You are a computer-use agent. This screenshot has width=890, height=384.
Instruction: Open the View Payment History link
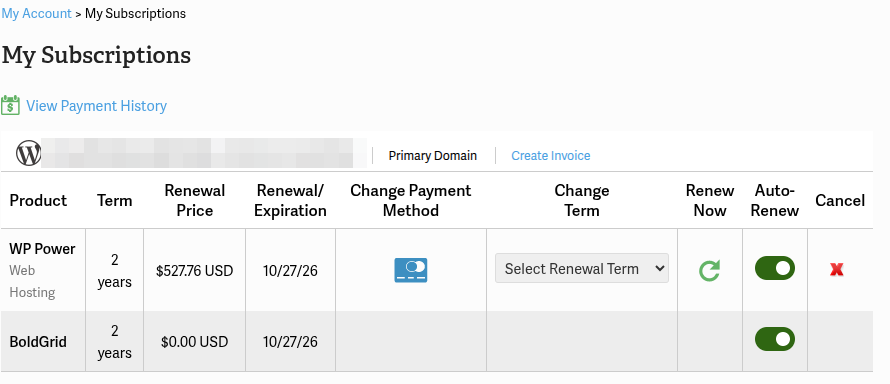click(x=96, y=106)
